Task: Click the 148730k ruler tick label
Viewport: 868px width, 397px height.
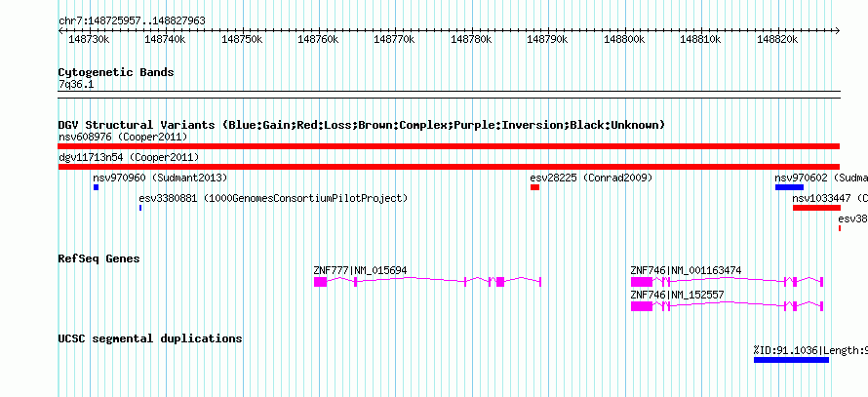Action: pyautogui.click(x=90, y=39)
